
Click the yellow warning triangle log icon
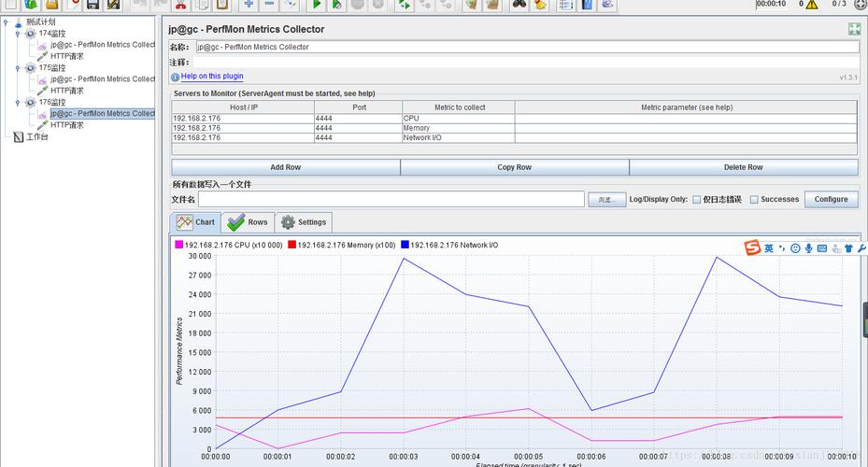(812, 5)
